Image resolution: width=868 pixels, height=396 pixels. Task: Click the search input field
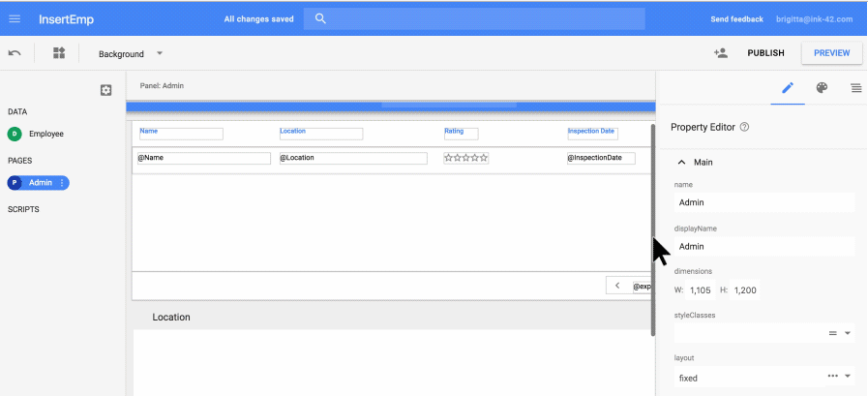(x=474, y=18)
